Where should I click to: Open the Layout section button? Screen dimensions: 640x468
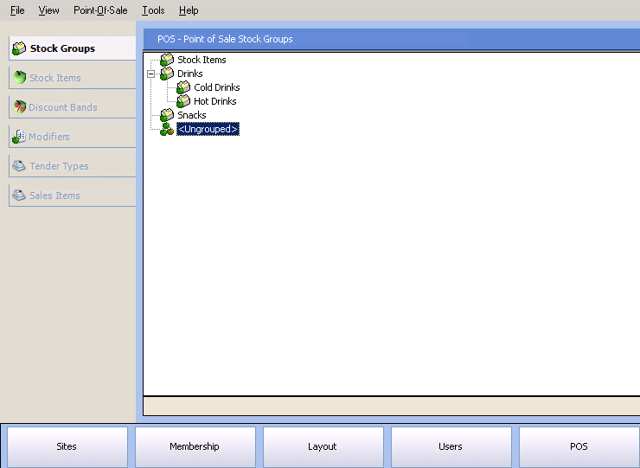(x=323, y=446)
